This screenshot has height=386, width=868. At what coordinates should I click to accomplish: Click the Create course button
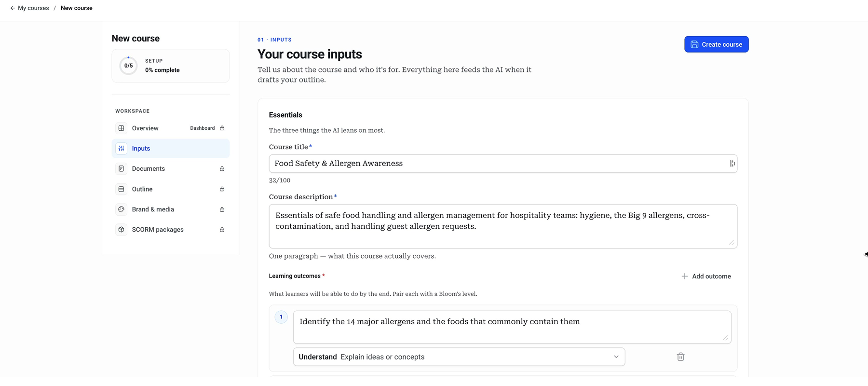pos(716,44)
